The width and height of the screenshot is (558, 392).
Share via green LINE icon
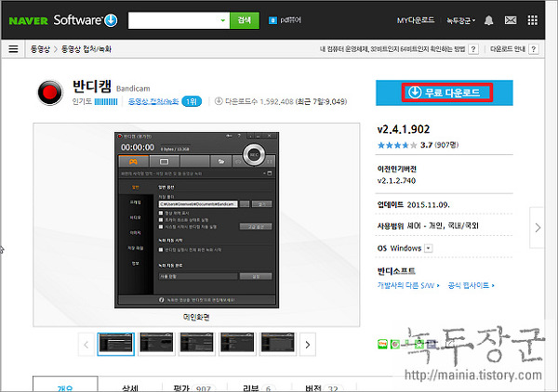(x=382, y=344)
